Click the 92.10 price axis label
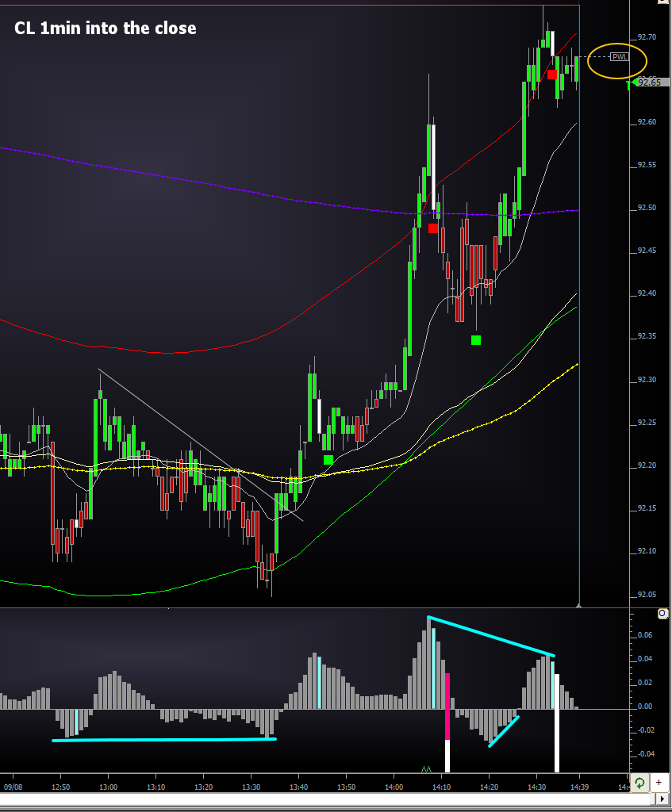The width and height of the screenshot is (672, 812). point(647,551)
